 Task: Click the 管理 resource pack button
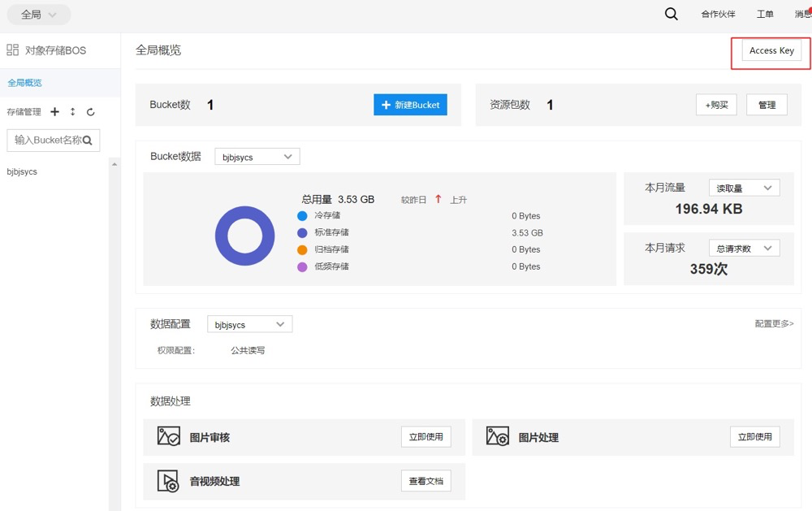tap(767, 105)
